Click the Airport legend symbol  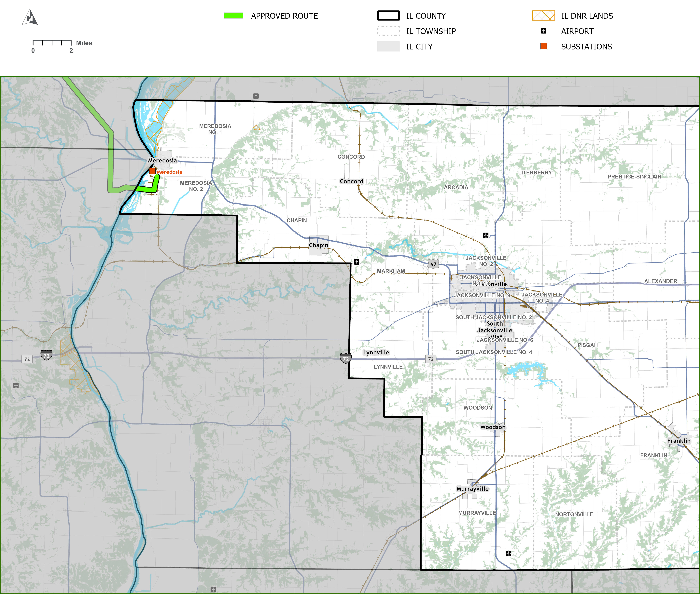coord(543,31)
